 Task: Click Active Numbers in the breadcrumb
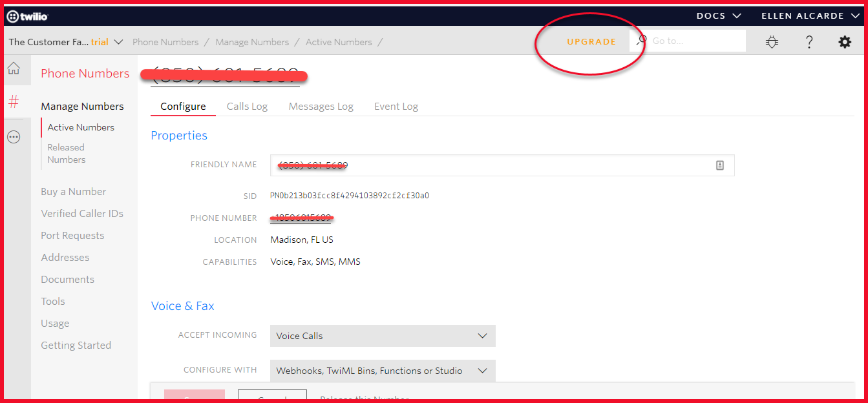[x=339, y=42]
